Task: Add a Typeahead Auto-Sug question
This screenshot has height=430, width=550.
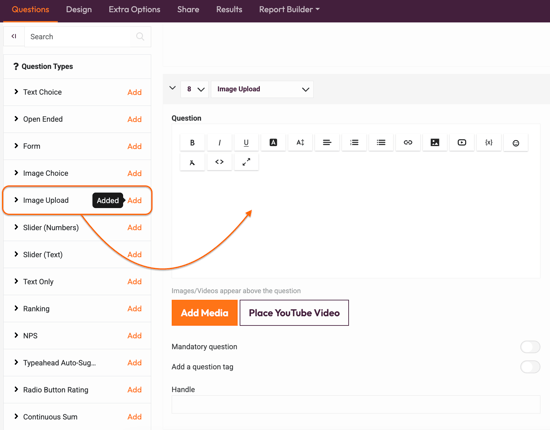Action: tap(134, 363)
